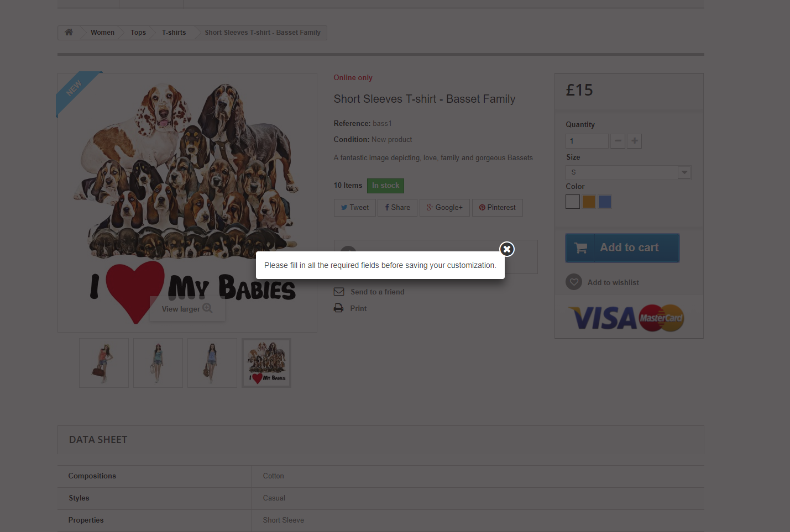Share product on Google+

tap(444, 208)
